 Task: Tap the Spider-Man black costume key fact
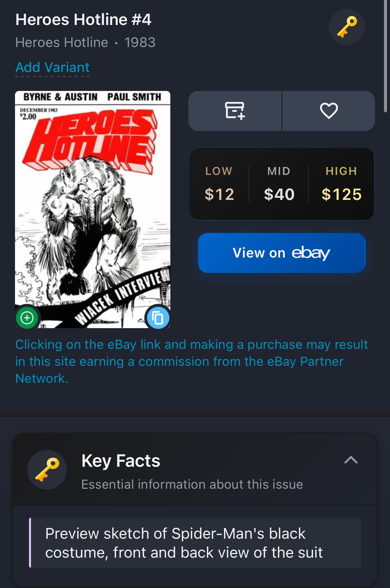tap(195, 543)
